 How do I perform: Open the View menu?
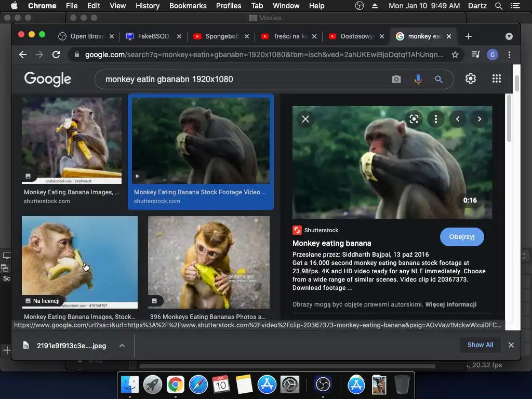(x=117, y=6)
